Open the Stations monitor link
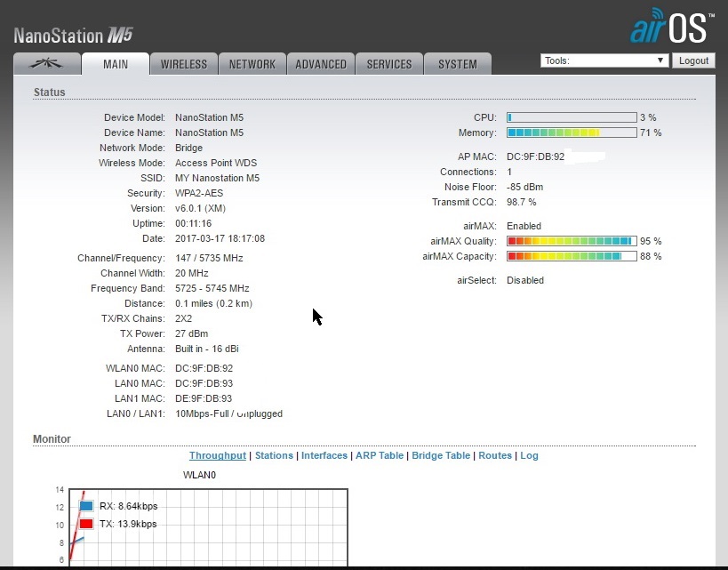This screenshot has height=570, width=728. pos(274,455)
